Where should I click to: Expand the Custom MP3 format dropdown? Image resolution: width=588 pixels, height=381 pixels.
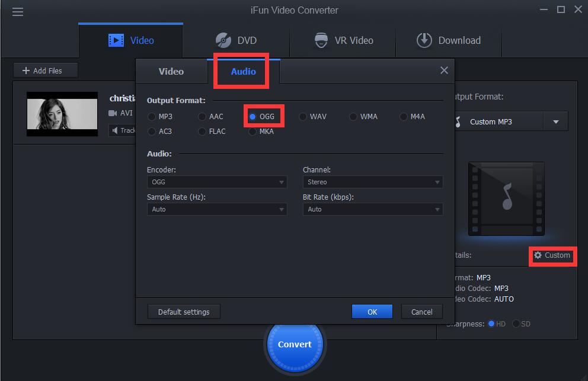point(556,122)
